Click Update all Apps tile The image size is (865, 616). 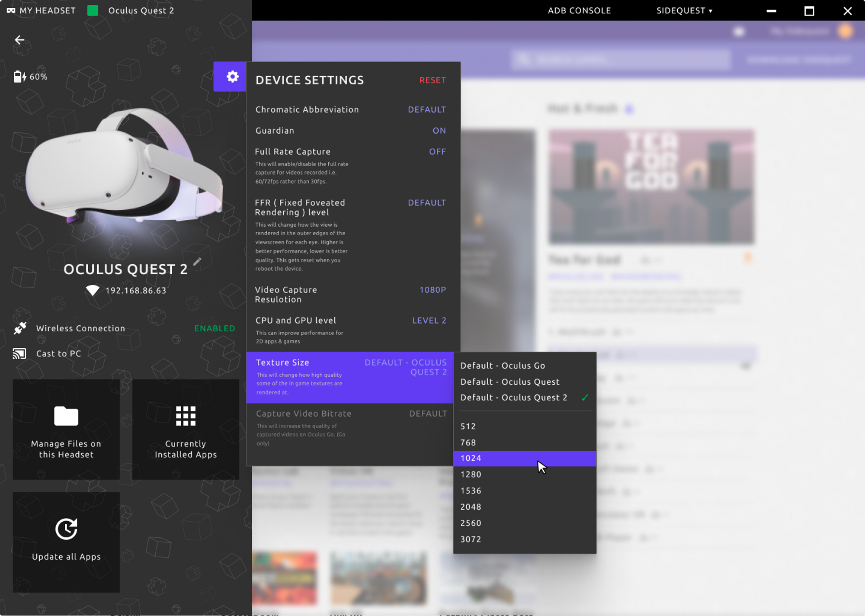[x=66, y=542]
